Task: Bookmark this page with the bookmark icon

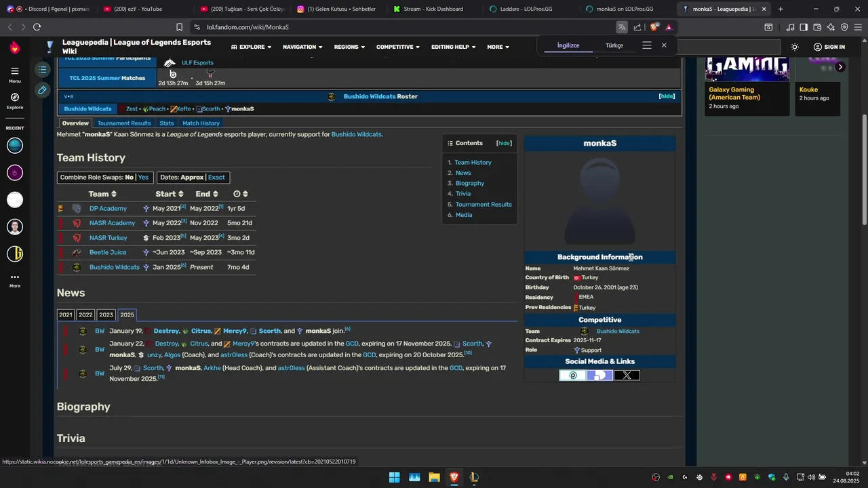Action: [x=179, y=27]
